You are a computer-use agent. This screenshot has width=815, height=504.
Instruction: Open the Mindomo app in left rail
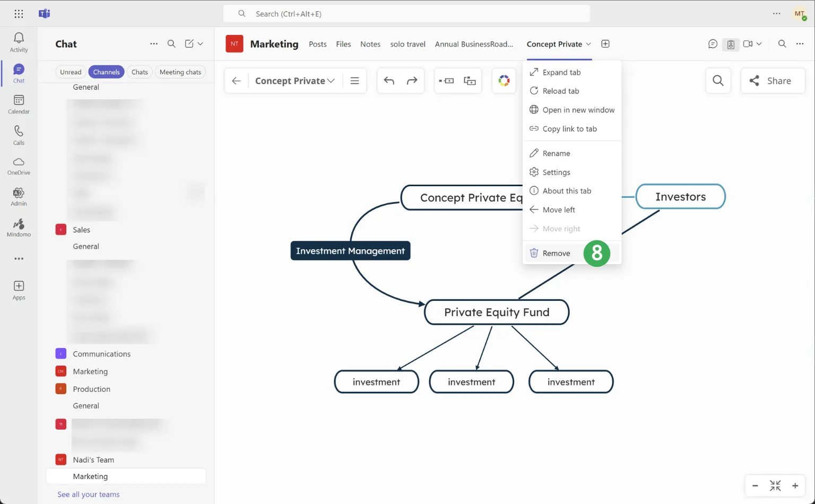19,227
